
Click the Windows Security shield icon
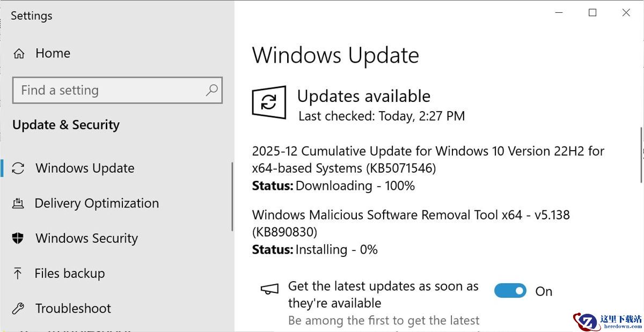(18, 238)
